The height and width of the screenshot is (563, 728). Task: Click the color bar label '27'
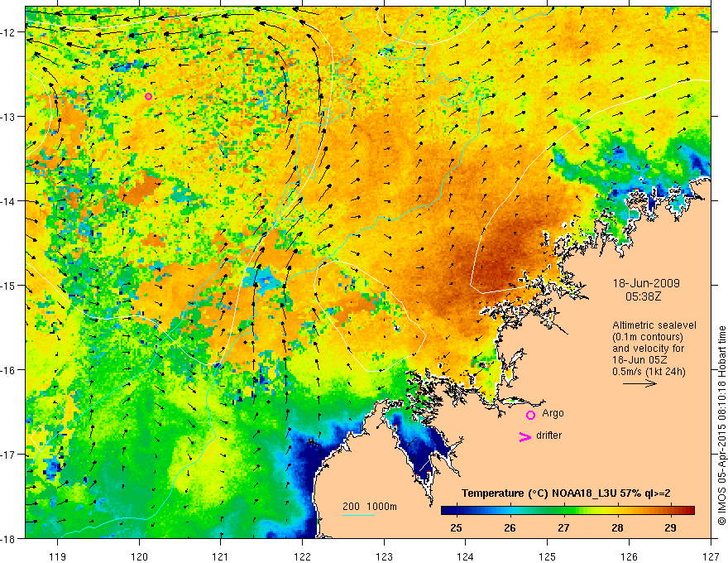point(563,528)
